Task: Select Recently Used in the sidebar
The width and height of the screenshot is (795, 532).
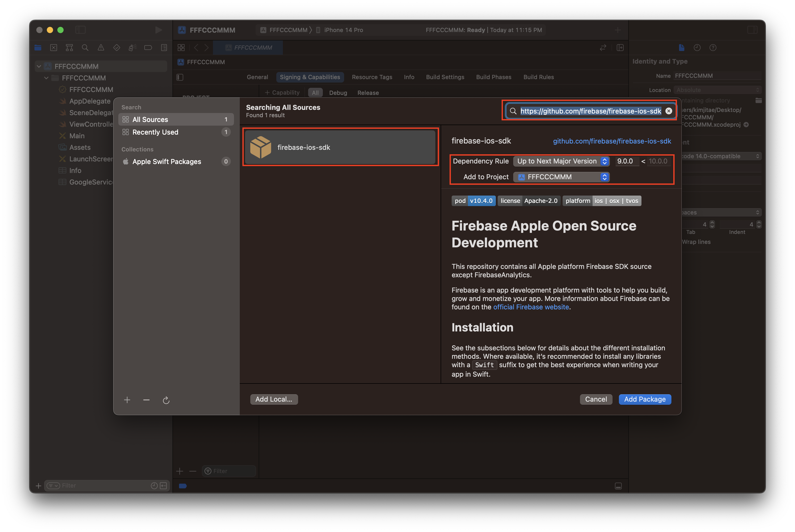Action: [176, 132]
